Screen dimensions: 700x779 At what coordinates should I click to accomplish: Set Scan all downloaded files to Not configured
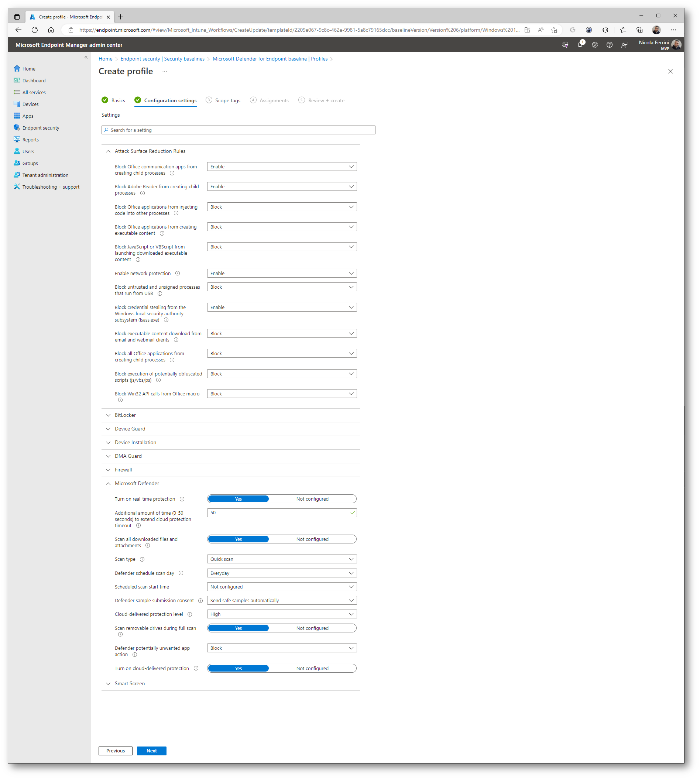click(313, 539)
